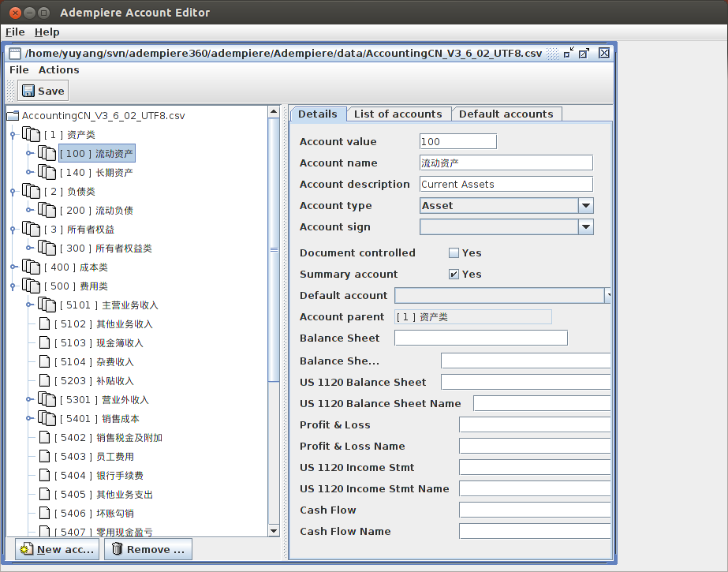Click document icon of [ 5406 ] 坏账勾销
This screenshot has height=572, width=728.
[x=45, y=513]
